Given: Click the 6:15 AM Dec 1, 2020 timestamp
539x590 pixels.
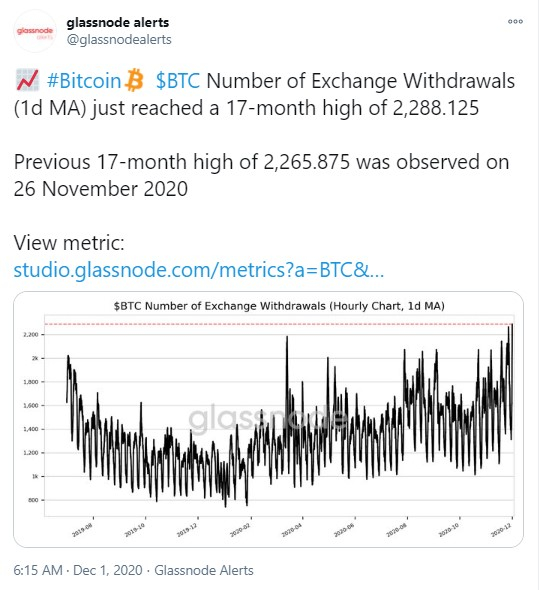Looking at the screenshot, I should [x=78, y=570].
